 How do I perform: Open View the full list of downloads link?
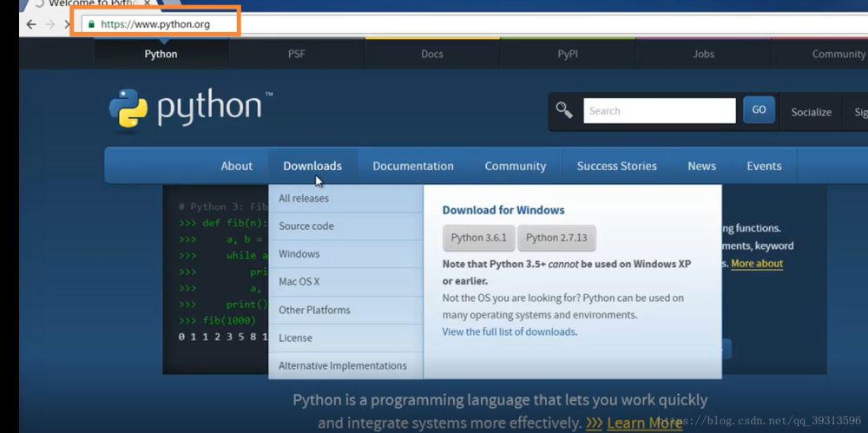pyautogui.click(x=509, y=331)
